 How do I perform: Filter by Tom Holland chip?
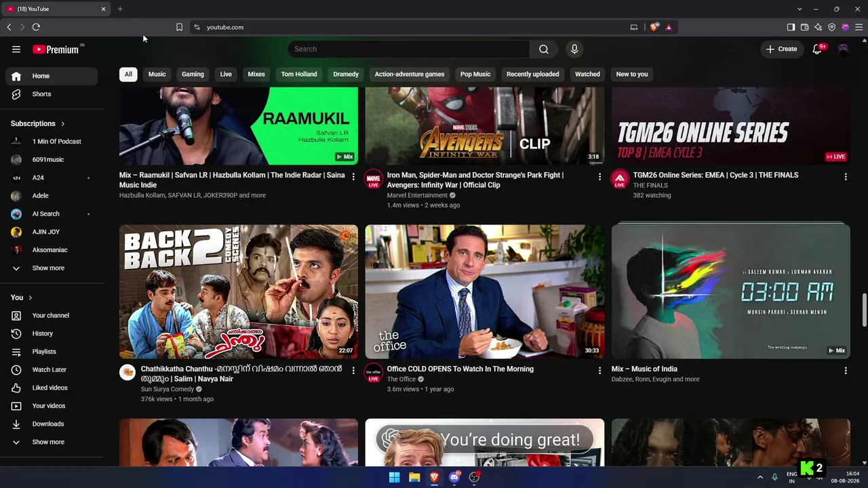click(x=299, y=75)
